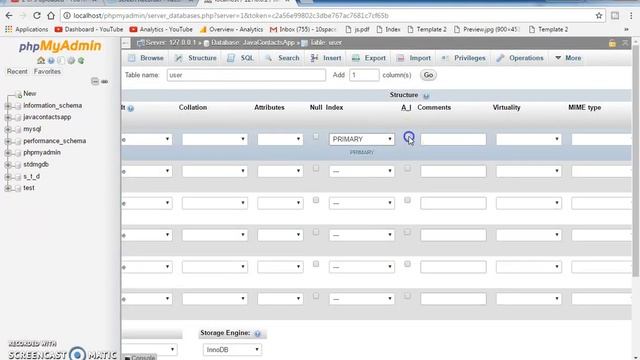Screen dimensions: 640x360
Task: Open the Storage Engine InnoDB dropdown
Action: point(232,350)
